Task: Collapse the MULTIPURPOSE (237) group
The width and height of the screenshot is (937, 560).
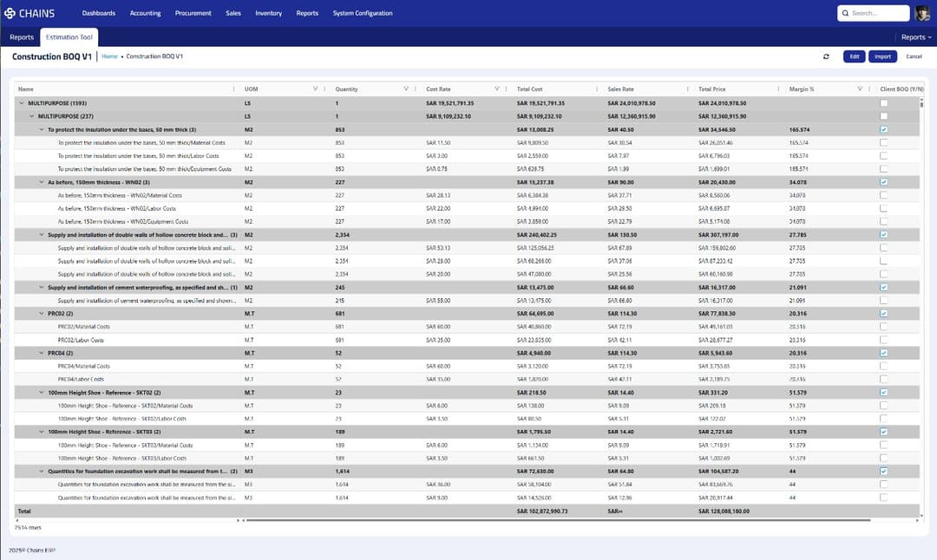Action: (32, 116)
